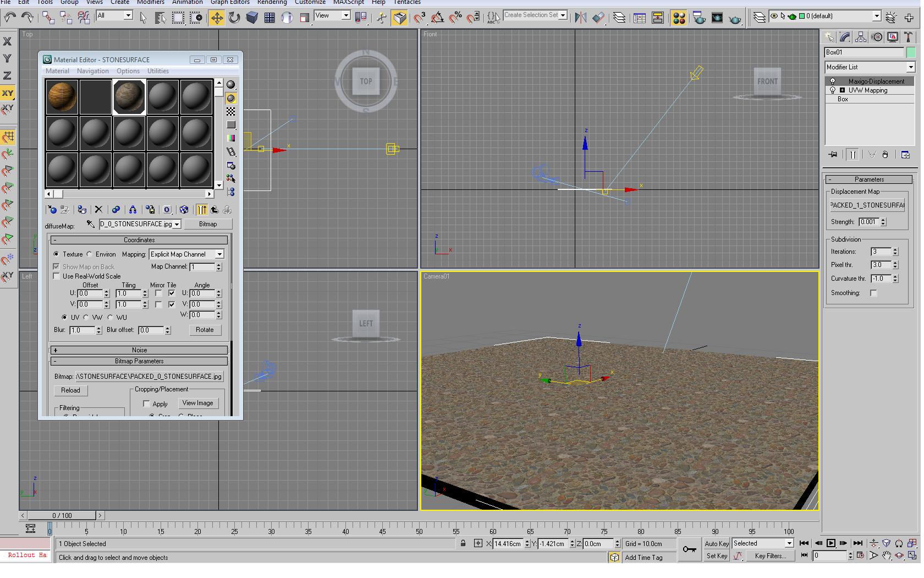Click the Rotate button in Coordinates
The image size is (924, 578).
[x=205, y=330]
